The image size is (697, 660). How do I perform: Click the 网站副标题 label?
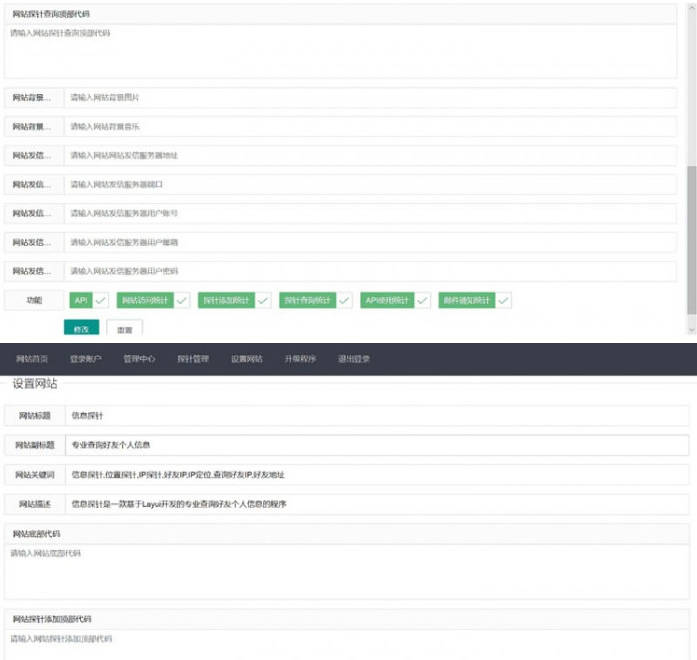[x=35, y=445]
